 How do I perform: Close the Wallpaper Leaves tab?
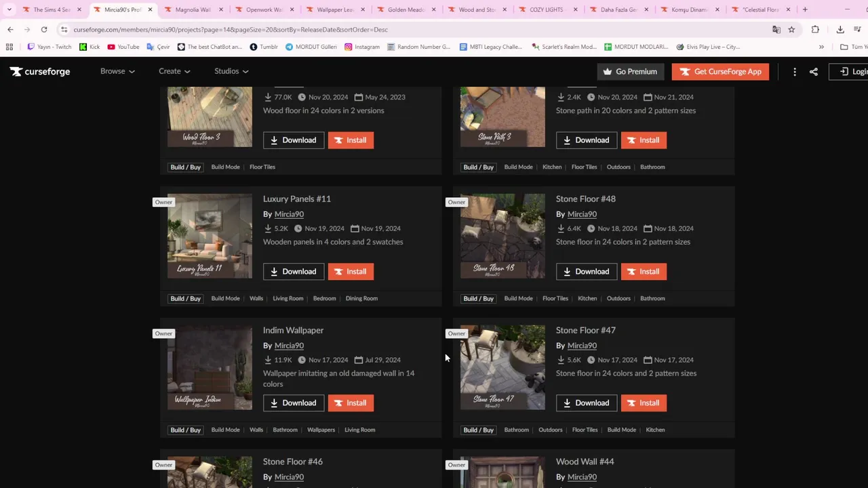[363, 9]
